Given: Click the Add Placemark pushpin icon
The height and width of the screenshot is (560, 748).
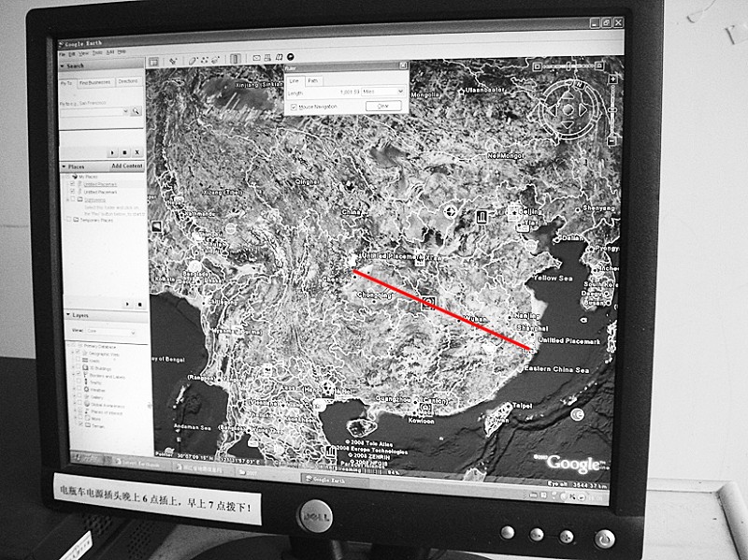Looking at the screenshot, I should (x=174, y=61).
